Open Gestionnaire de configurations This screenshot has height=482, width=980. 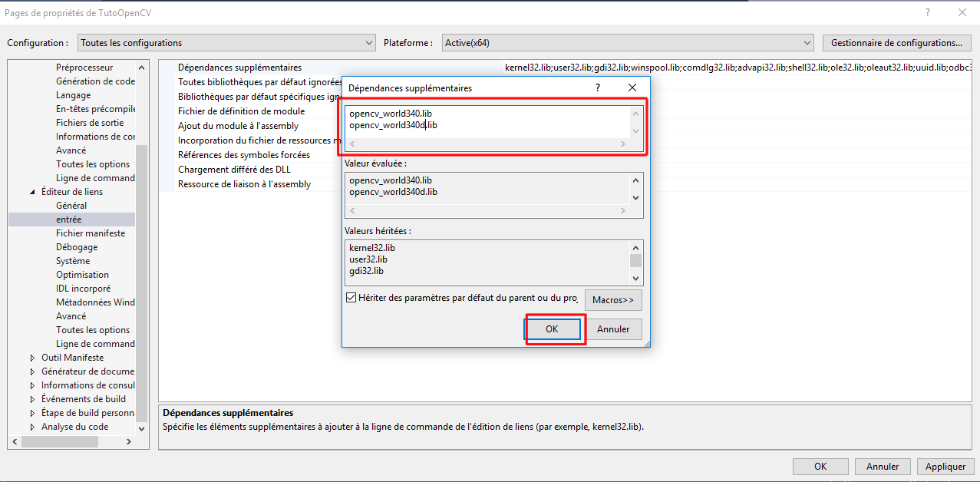tap(896, 43)
